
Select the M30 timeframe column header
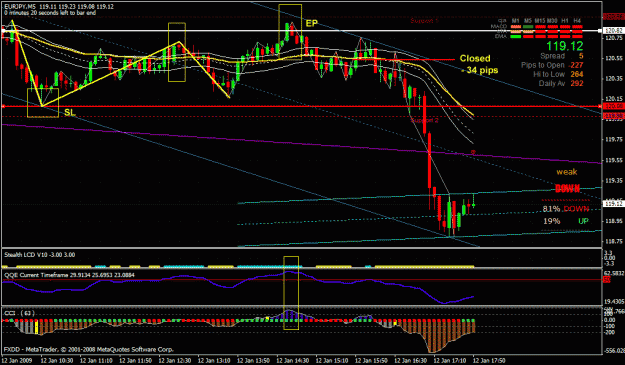[552, 21]
